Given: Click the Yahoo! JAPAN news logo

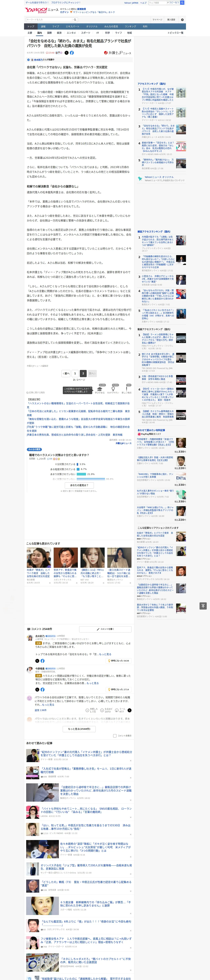Looking at the screenshot, I should pos(41,10).
